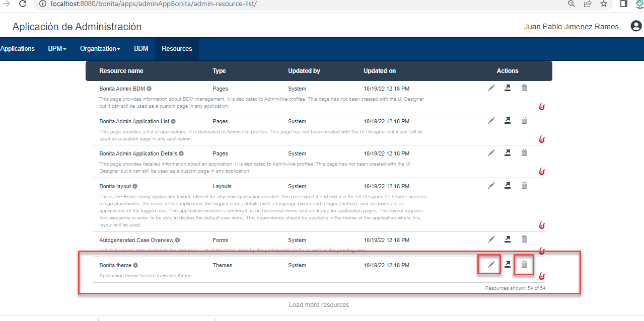Screen dimensions: 644x321
Task: Click 'Application theme based on Bonita theme.' description
Action: pos(146,276)
